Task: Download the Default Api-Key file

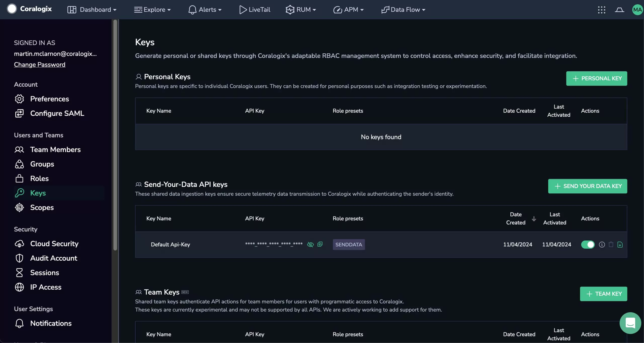Action: 620,245
